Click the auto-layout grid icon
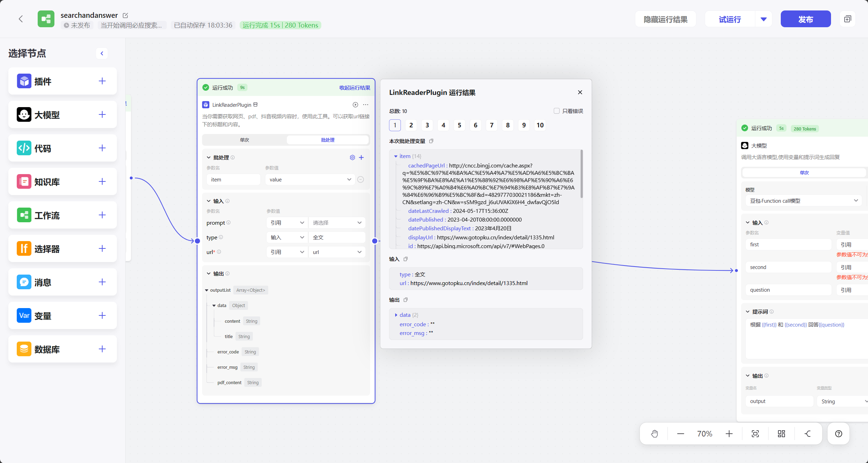The height and width of the screenshot is (463, 868). pos(781,434)
